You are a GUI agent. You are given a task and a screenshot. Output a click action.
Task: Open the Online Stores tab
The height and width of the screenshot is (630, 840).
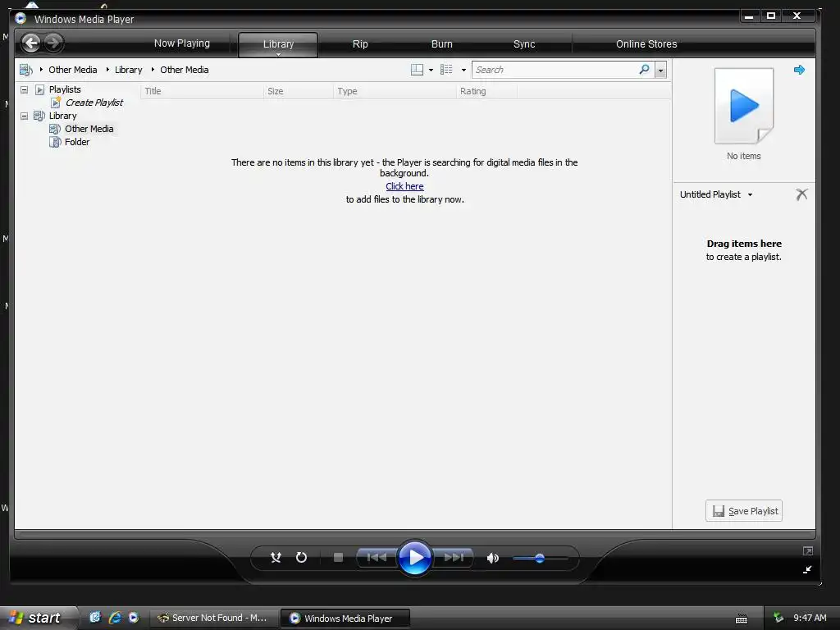click(x=646, y=44)
